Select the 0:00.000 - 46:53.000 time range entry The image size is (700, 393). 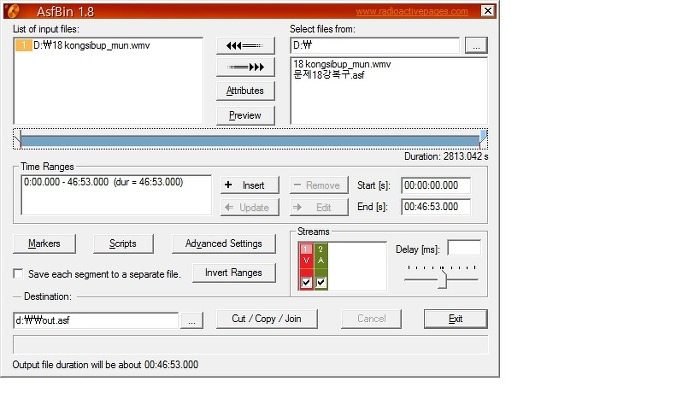[104, 182]
